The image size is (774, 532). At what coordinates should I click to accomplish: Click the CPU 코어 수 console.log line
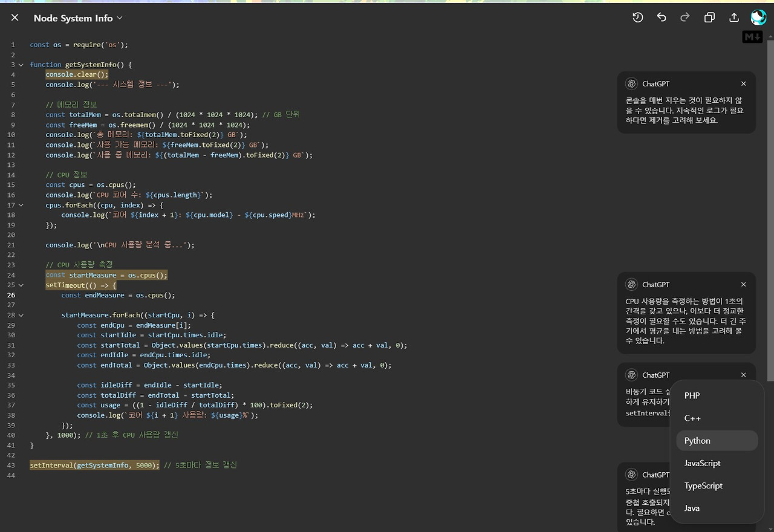click(x=129, y=195)
